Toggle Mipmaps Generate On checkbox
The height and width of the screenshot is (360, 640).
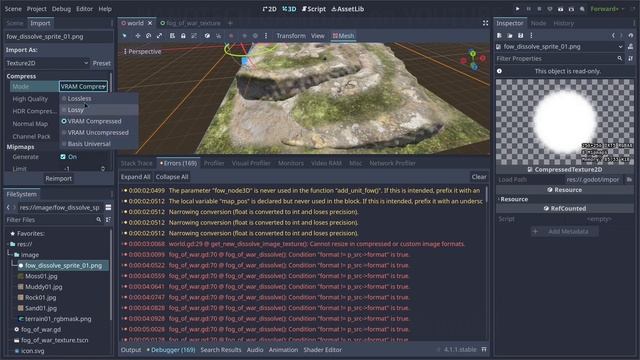pyautogui.click(x=63, y=157)
